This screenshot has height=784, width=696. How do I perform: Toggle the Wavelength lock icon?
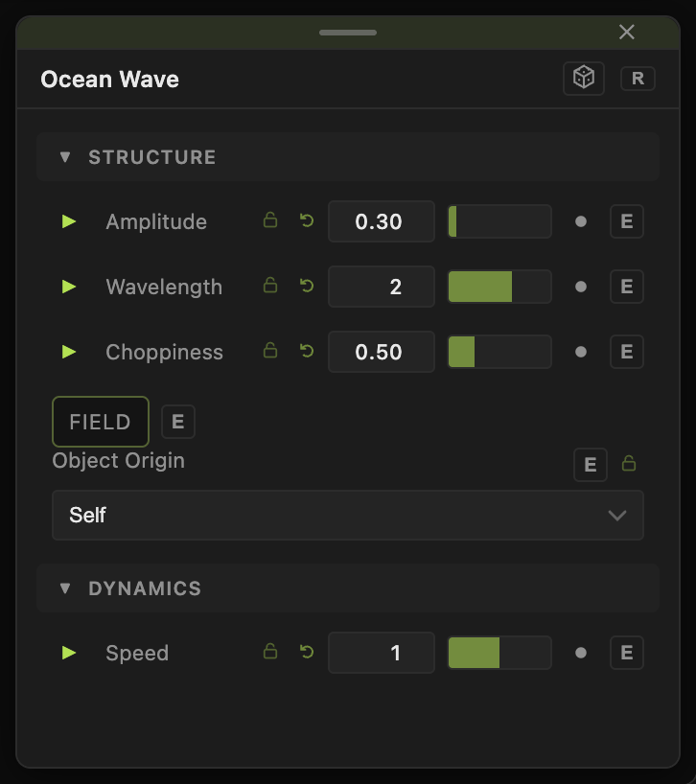[x=270, y=285]
